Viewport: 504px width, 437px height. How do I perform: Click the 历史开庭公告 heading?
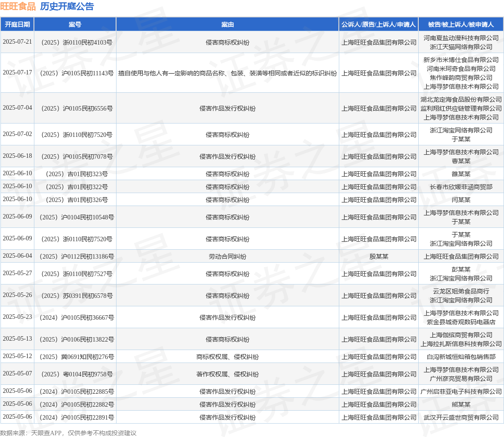click(67, 6)
